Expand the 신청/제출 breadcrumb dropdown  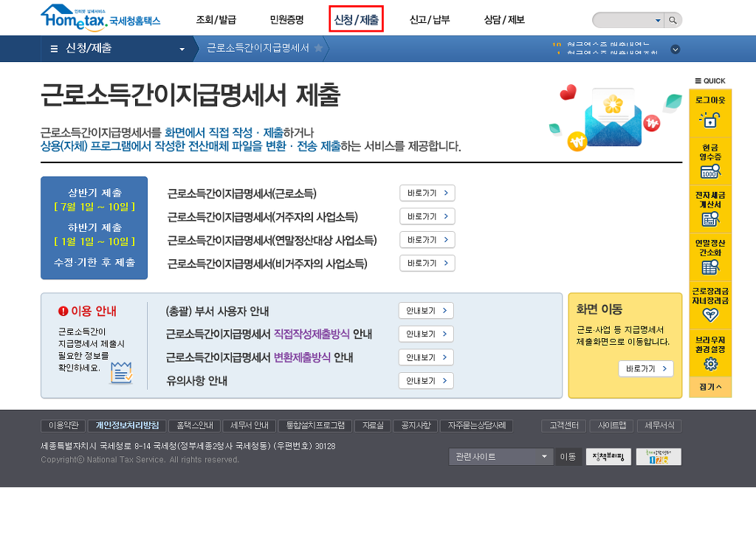coord(182,49)
